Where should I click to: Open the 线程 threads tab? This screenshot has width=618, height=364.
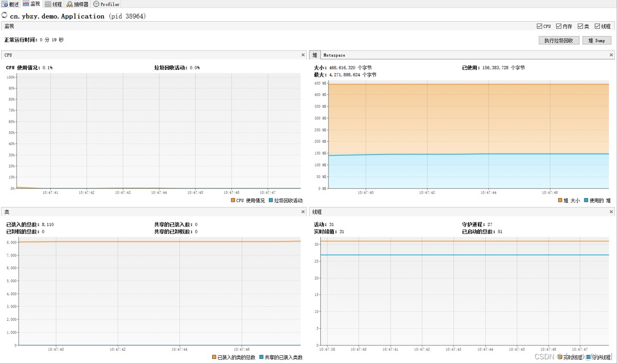click(x=53, y=4)
